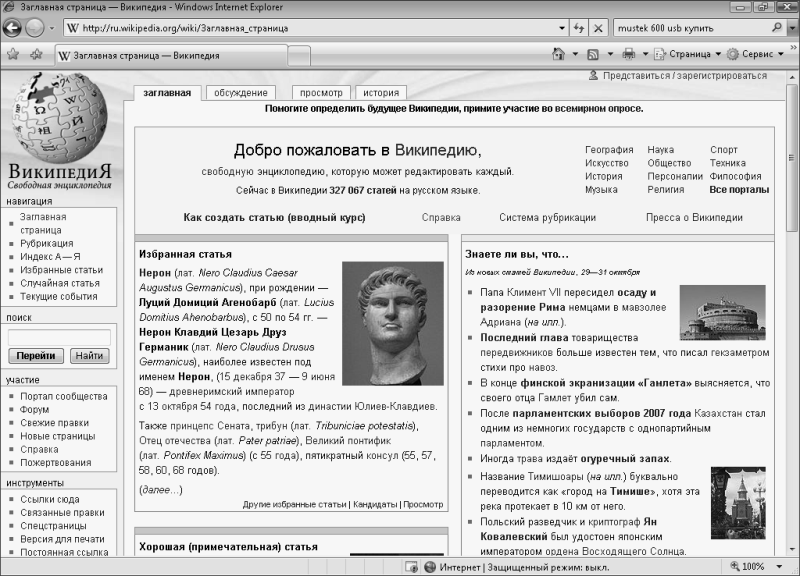Click the 327 067 статей link

[363, 190]
